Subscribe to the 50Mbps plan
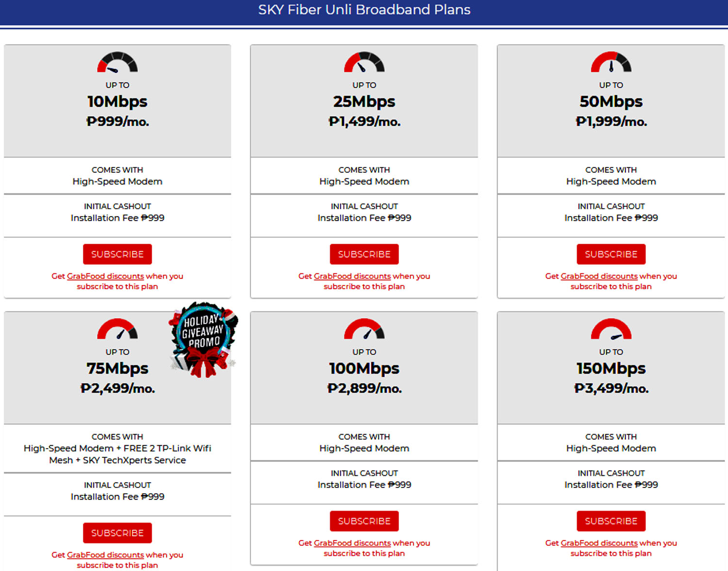 pos(611,254)
